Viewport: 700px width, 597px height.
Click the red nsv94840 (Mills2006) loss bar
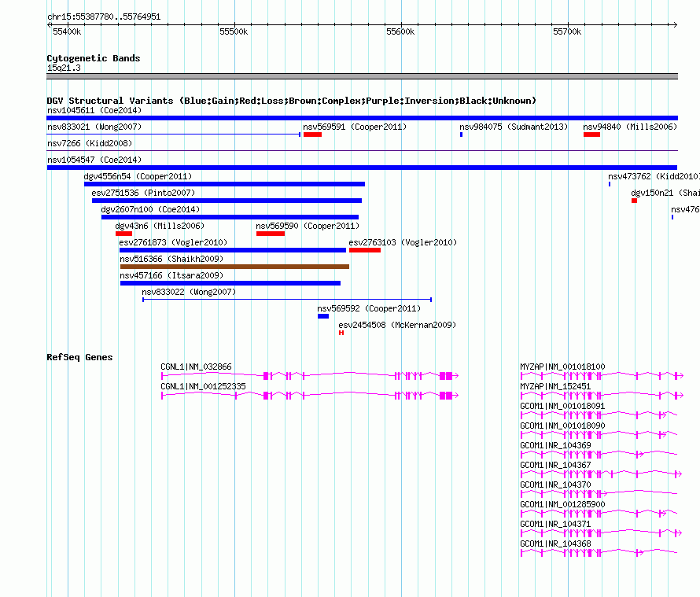pyautogui.click(x=591, y=135)
